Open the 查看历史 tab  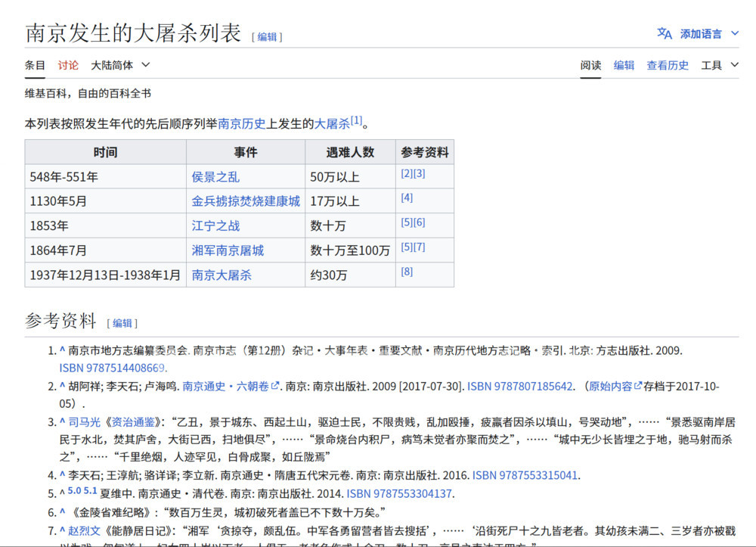coord(668,65)
